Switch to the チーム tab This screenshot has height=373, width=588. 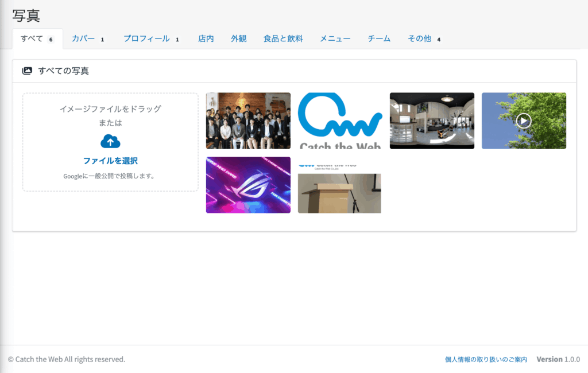tap(379, 39)
